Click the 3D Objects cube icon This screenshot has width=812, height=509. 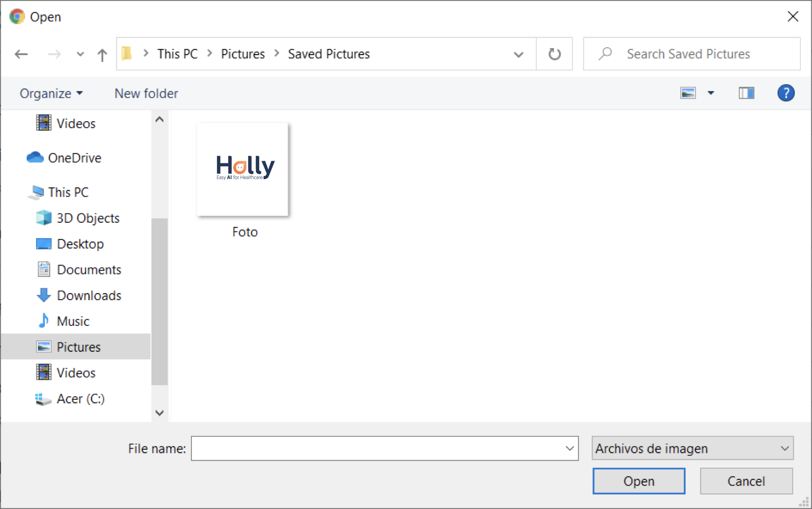44,218
